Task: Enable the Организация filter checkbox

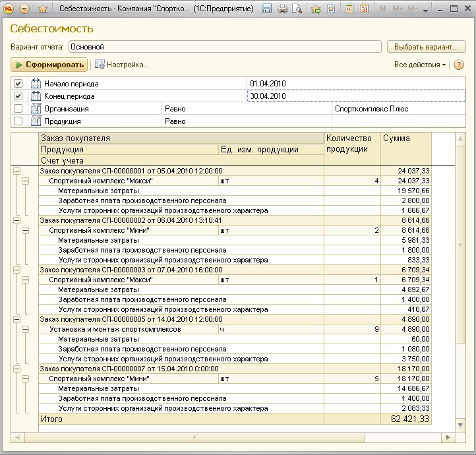Action: tap(18, 109)
